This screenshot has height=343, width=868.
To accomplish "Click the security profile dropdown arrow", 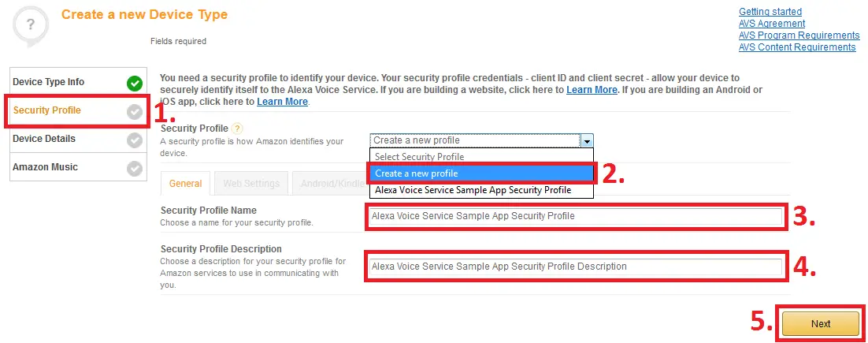I will 587,140.
